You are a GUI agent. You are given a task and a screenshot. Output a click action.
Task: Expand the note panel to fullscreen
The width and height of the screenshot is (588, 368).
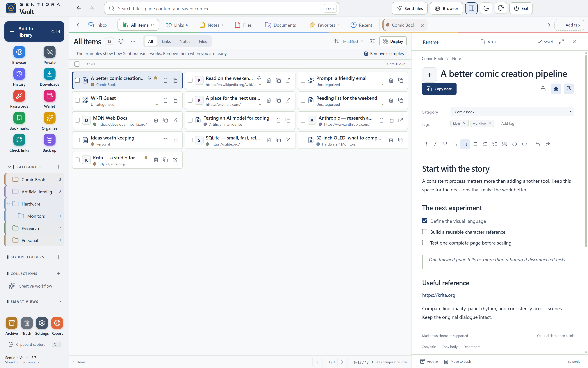[x=561, y=42]
